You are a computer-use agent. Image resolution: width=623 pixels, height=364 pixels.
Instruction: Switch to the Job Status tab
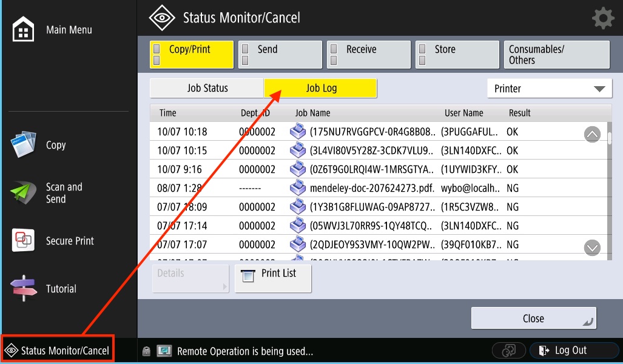[207, 89]
